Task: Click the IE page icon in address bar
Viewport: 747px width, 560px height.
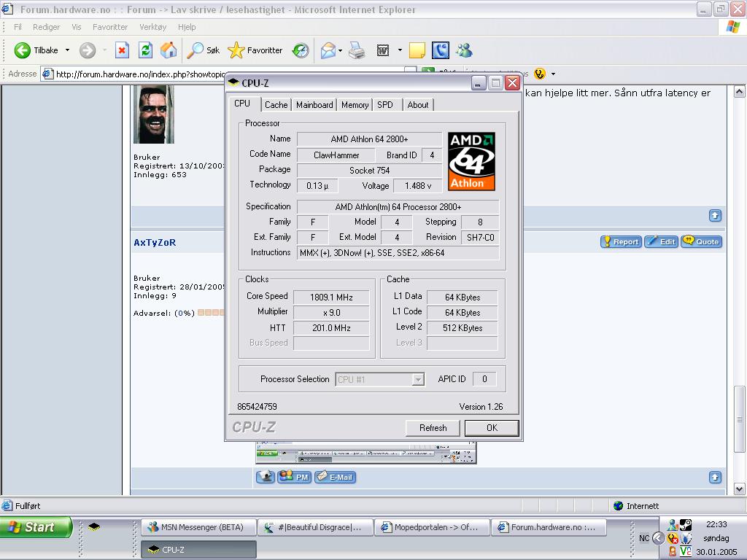Action: [47, 74]
